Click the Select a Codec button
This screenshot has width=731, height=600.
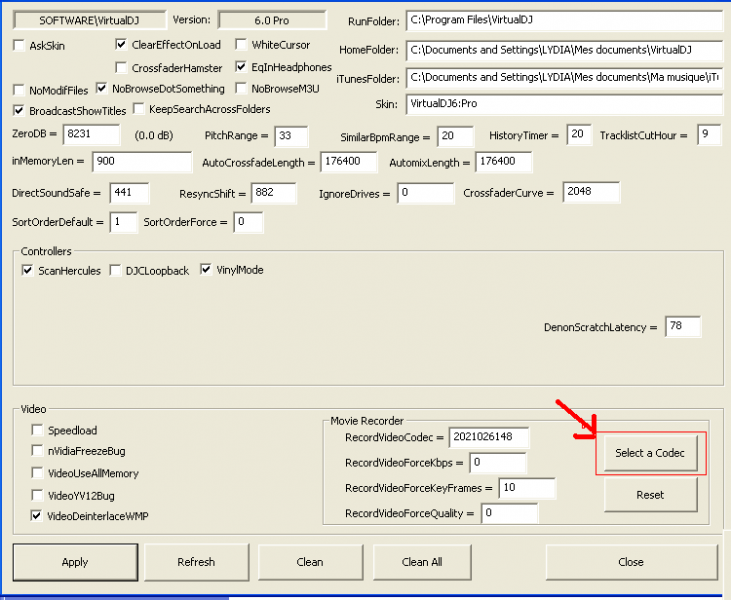pyautogui.click(x=650, y=453)
